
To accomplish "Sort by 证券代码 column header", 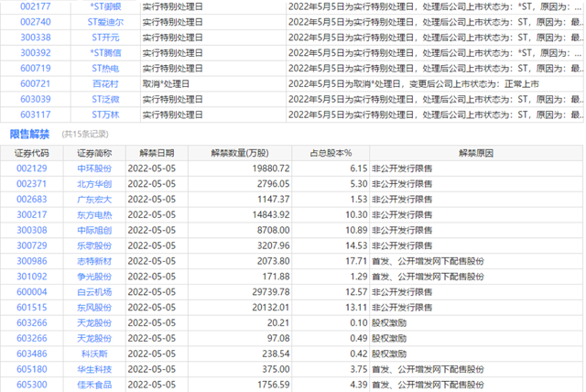I will click(x=32, y=153).
